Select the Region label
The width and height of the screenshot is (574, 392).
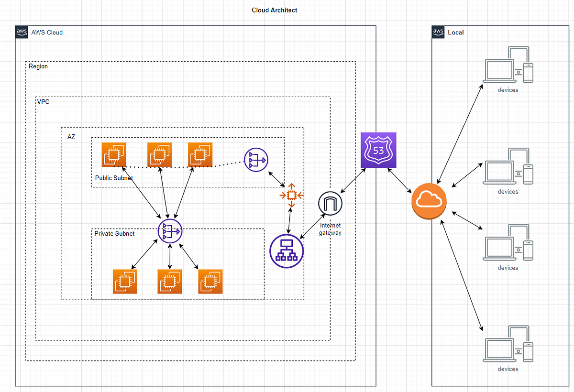pyautogui.click(x=38, y=66)
